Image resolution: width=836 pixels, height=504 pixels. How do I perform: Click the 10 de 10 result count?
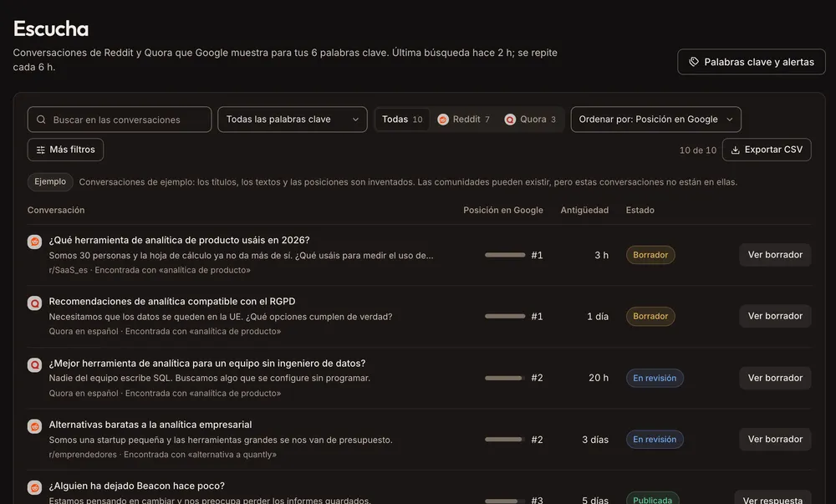pos(698,150)
